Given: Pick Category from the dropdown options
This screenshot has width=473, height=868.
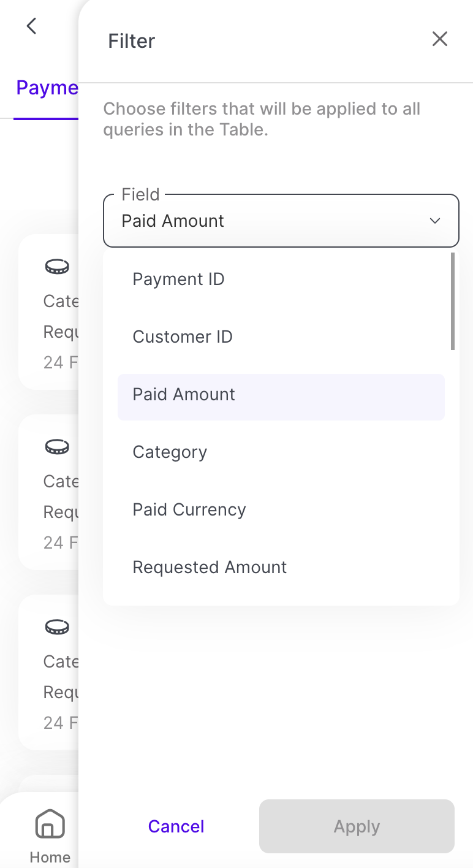Looking at the screenshot, I should [170, 452].
